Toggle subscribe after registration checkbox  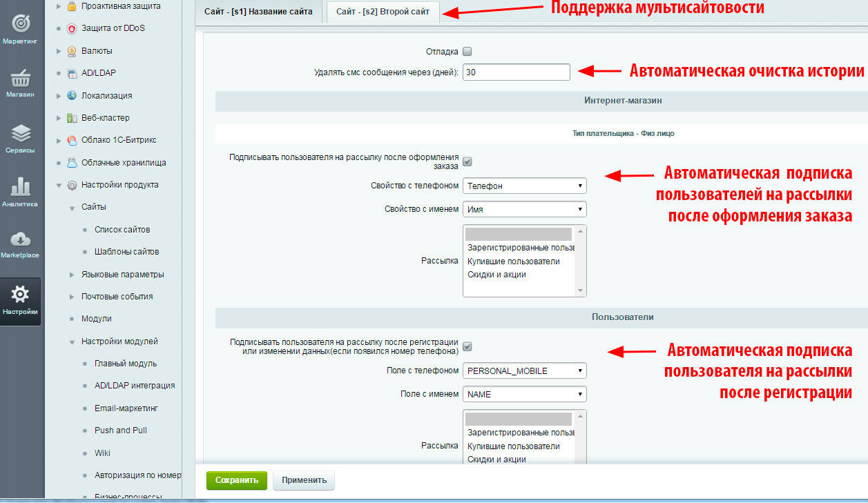click(x=467, y=346)
